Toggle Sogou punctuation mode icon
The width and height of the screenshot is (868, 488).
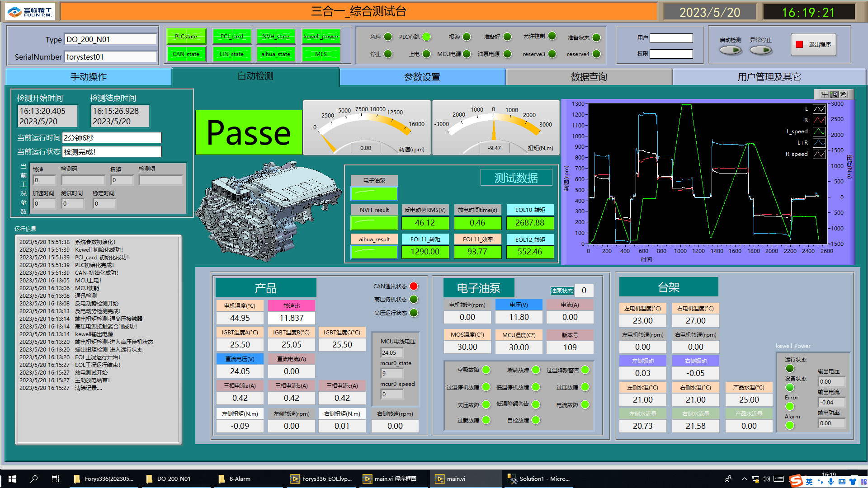pos(820,482)
